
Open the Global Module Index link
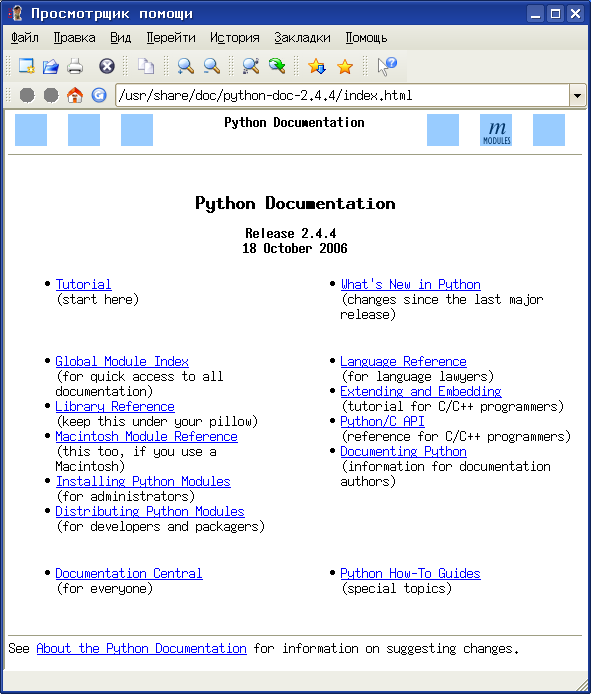pos(122,362)
